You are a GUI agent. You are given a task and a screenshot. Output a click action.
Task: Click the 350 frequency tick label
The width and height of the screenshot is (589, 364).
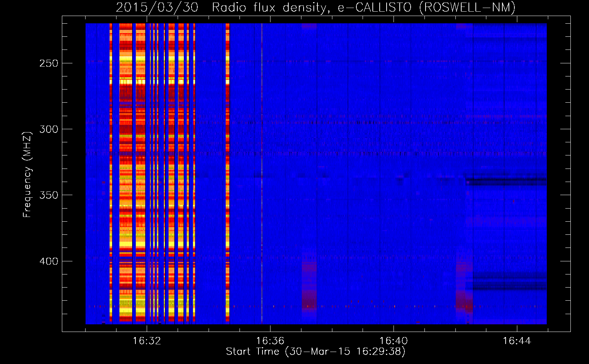pyautogui.click(x=49, y=195)
